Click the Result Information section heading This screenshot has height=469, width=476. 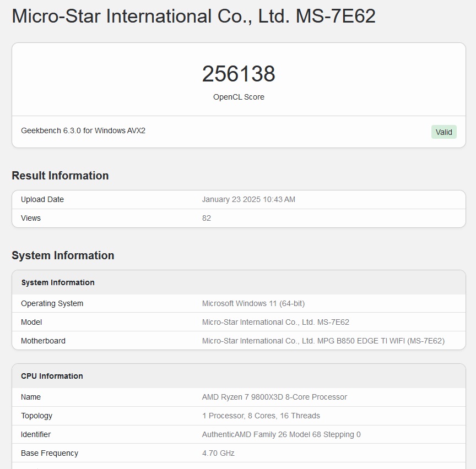click(x=60, y=176)
